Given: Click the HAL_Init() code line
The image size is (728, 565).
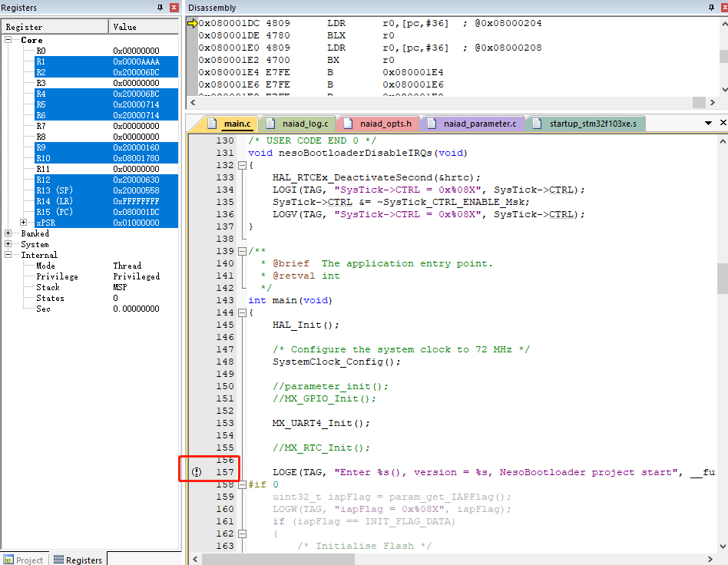Looking at the screenshot, I should 306,325.
